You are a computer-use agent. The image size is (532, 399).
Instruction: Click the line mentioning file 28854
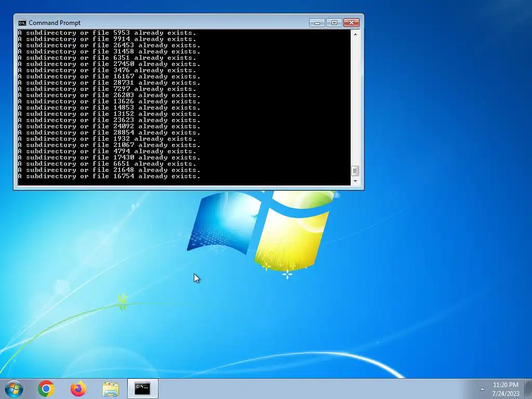(x=109, y=132)
